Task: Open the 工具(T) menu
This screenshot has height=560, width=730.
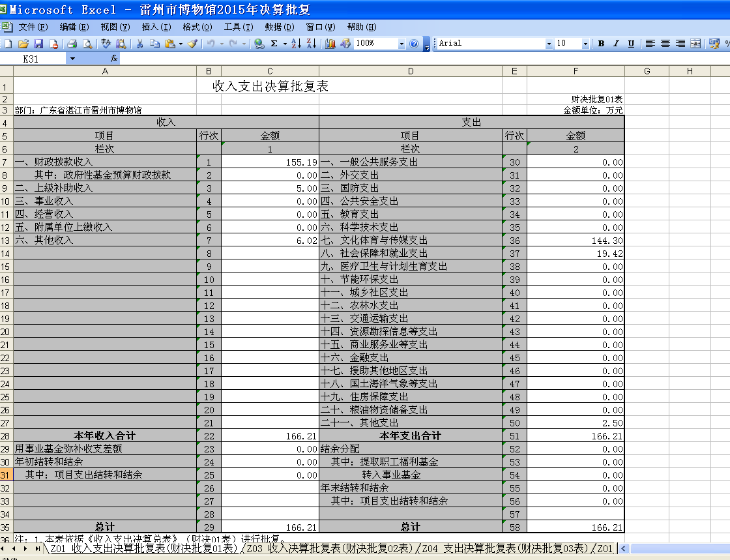Action: pyautogui.click(x=239, y=27)
